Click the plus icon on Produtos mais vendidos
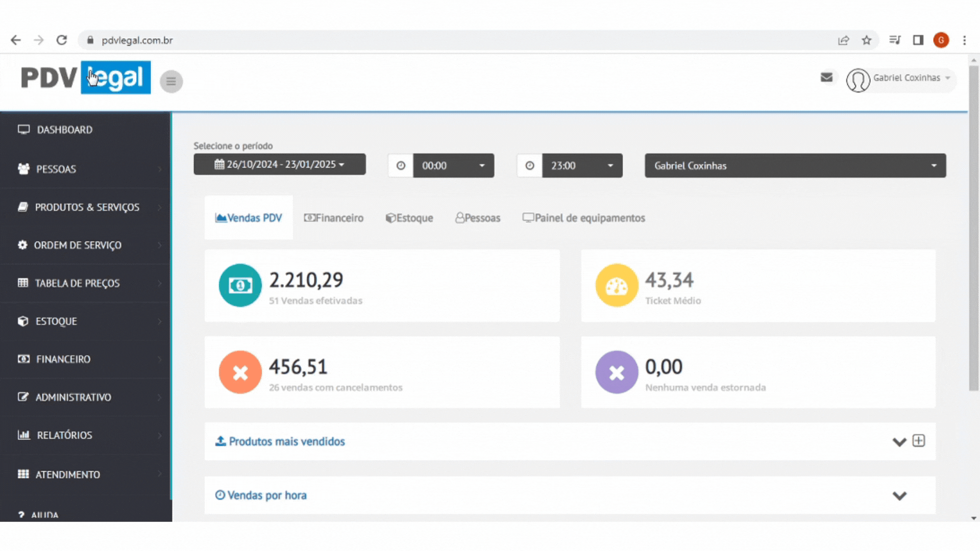 (919, 441)
